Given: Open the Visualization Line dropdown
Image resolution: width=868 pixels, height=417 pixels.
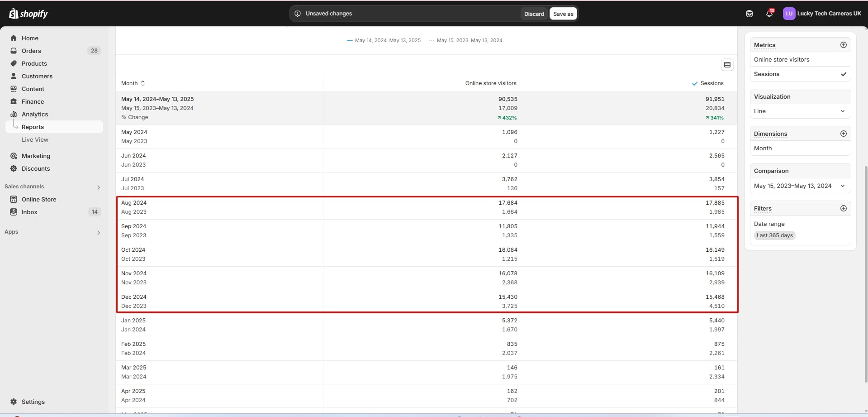Looking at the screenshot, I should (x=800, y=111).
